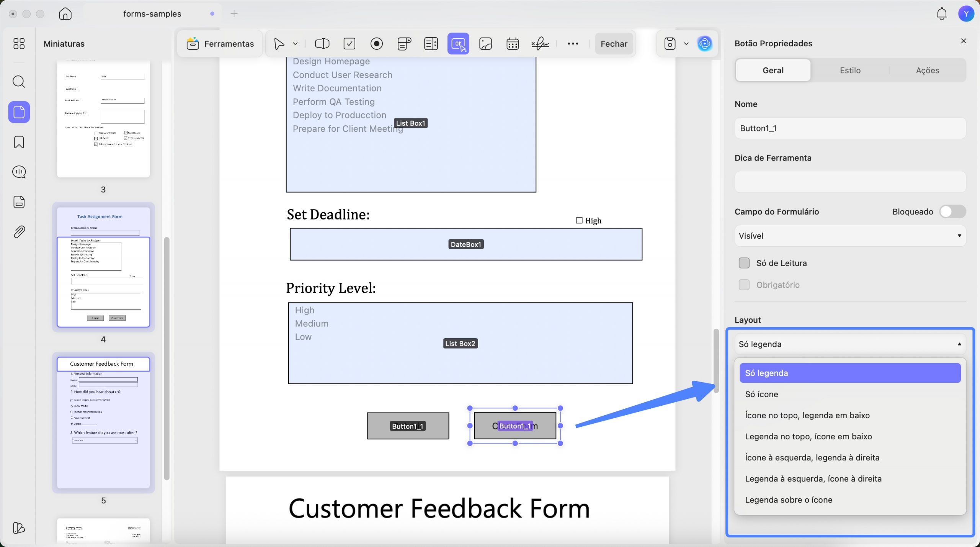Open the AI assistant icon
Image resolution: width=980 pixels, height=547 pixels.
(x=705, y=44)
